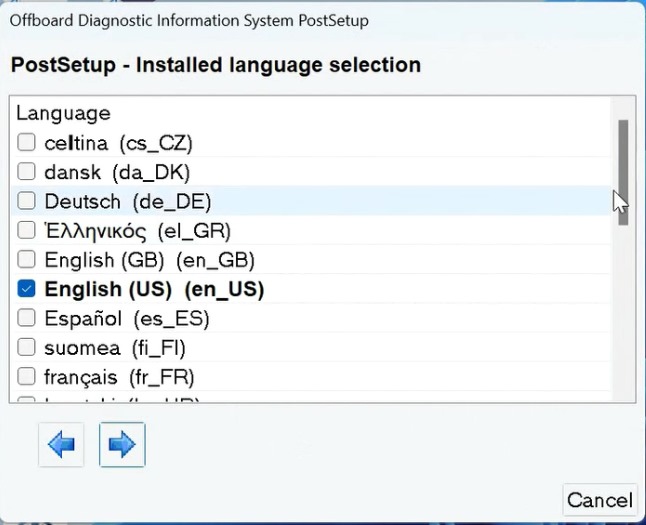
Task: Click the blue back arrow icon
Action: click(61, 445)
